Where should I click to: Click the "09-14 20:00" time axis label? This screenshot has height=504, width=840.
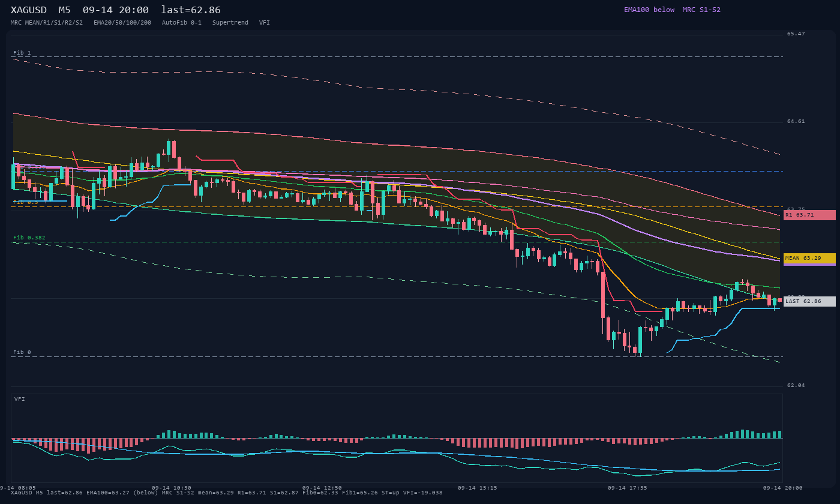pos(782,488)
